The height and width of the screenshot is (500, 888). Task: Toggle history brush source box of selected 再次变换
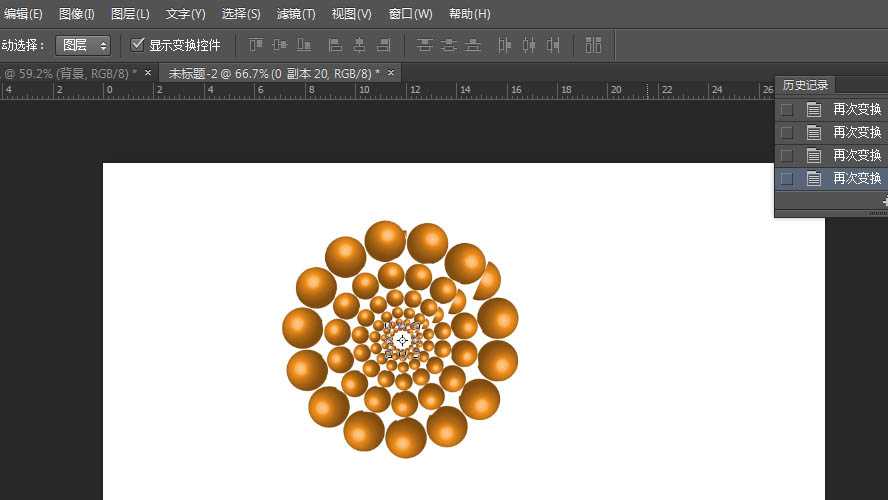(x=787, y=178)
